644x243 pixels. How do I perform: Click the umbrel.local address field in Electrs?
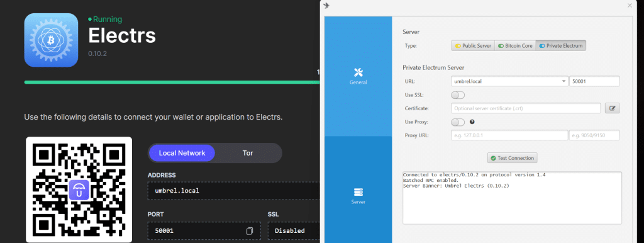tap(234, 191)
